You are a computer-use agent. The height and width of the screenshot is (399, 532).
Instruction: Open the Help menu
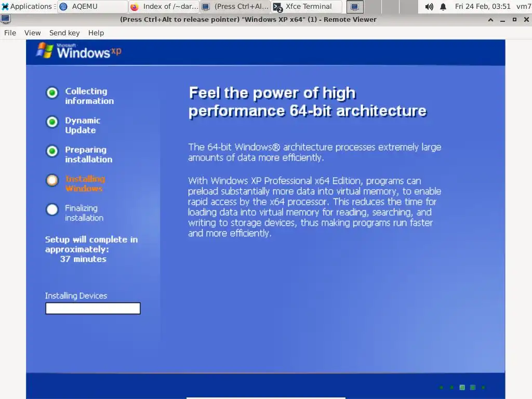coord(96,33)
